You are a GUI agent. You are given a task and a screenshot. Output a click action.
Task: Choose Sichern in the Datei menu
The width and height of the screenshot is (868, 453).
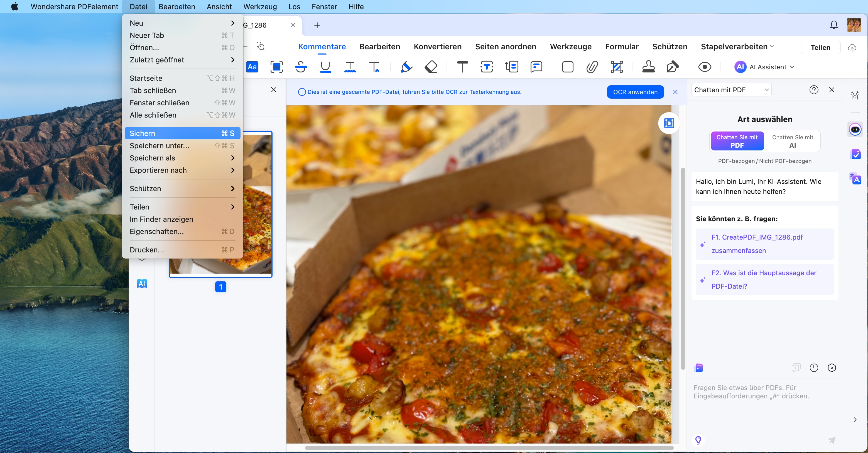click(x=182, y=133)
